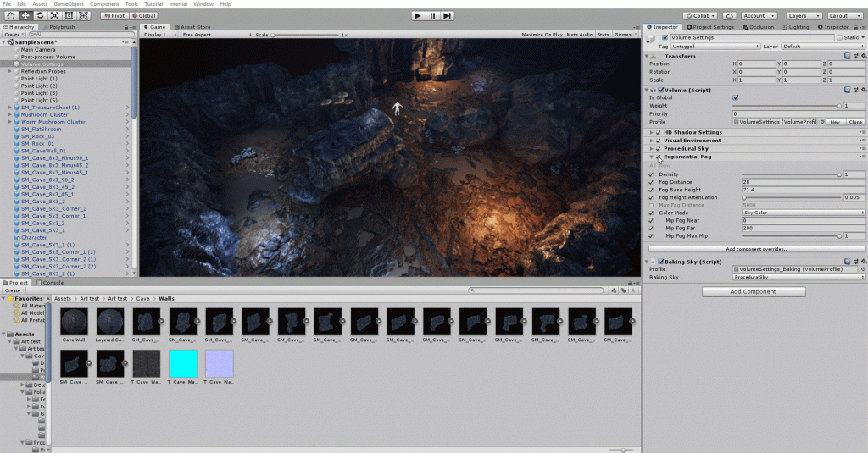Switch to the Project Settings tab
The image size is (868, 453).
point(710,26)
